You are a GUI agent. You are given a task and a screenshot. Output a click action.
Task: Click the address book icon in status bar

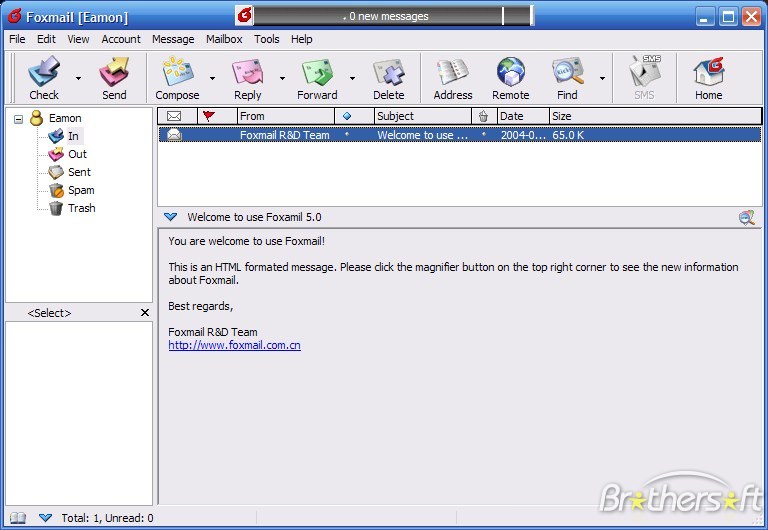coord(18,518)
